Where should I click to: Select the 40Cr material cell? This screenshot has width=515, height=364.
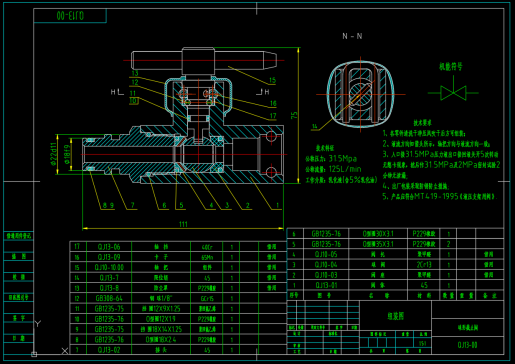(x=207, y=247)
